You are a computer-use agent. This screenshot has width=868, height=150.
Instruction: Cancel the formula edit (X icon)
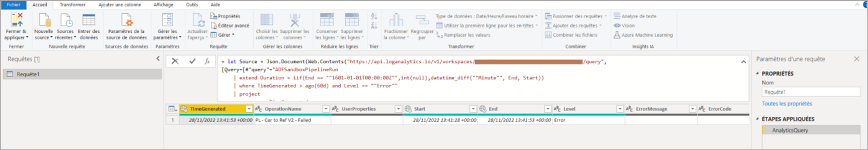tap(175, 61)
